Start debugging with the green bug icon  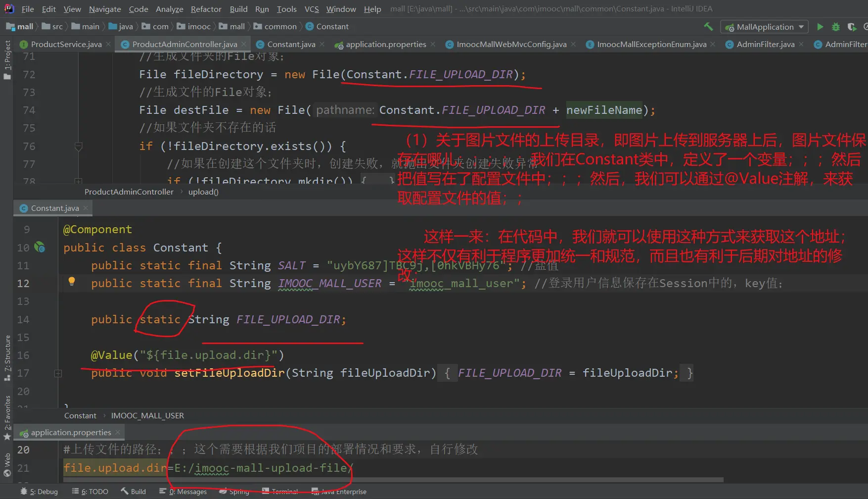[x=835, y=27]
